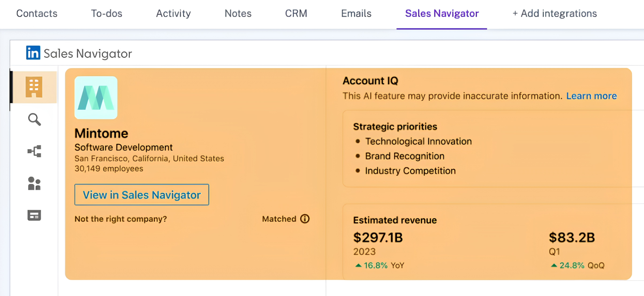The image size is (644, 296).
Task: Click the Mintome company logo
Action: [96, 98]
